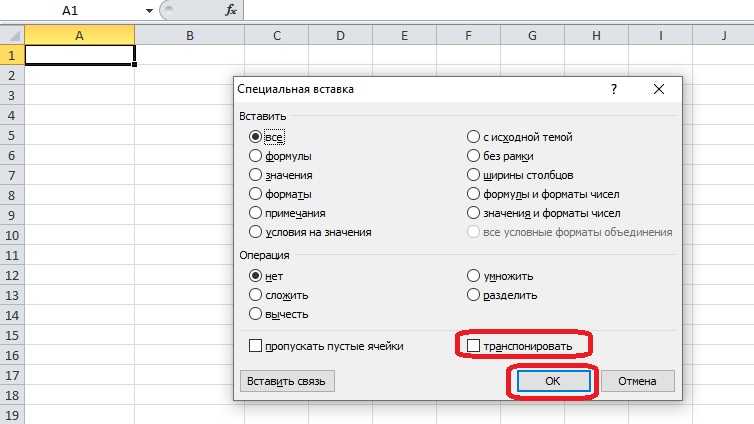Select 'формулы и форматы чисел' option
The width and height of the screenshot is (754, 424).
473,194
